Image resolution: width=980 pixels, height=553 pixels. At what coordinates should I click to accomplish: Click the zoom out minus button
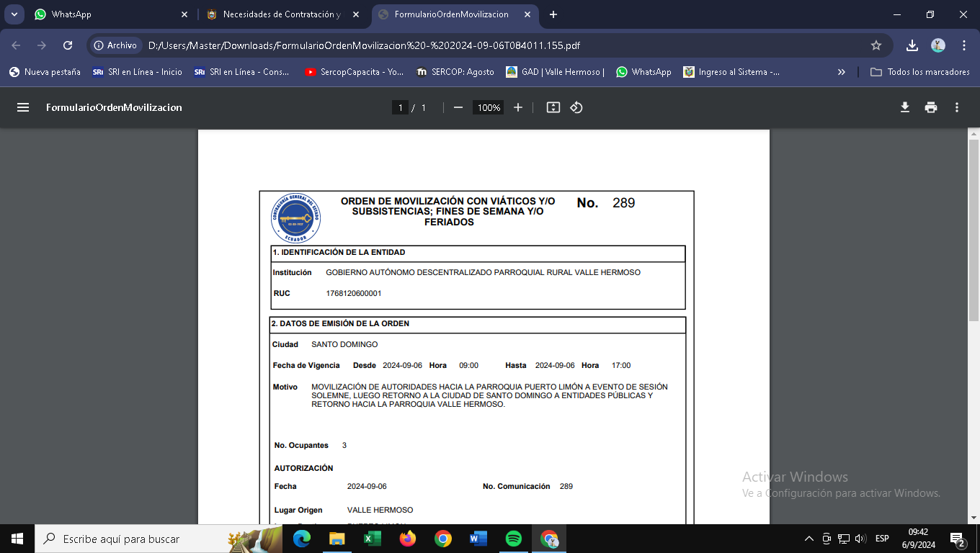tap(458, 107)
